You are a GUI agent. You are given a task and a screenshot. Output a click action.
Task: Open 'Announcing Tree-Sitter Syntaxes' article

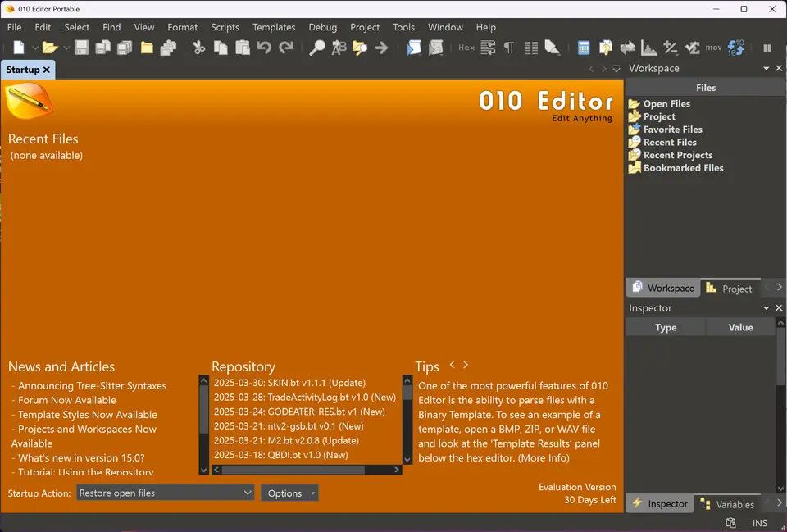93,385
